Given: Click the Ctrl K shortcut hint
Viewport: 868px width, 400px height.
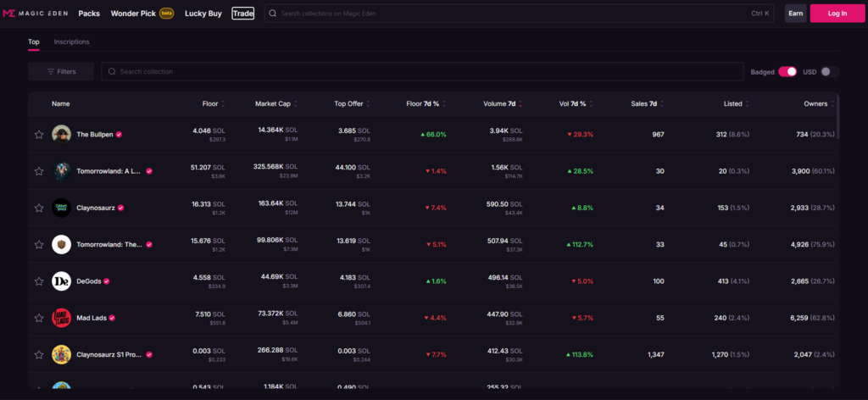Looking at the screenshot, I should click(x=760, y=14).
